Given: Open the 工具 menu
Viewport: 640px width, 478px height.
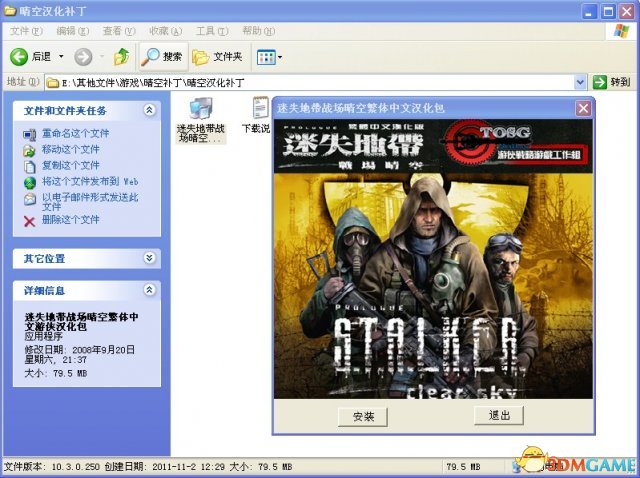Looking at the screenshot, I should click(x=212, y=31).
